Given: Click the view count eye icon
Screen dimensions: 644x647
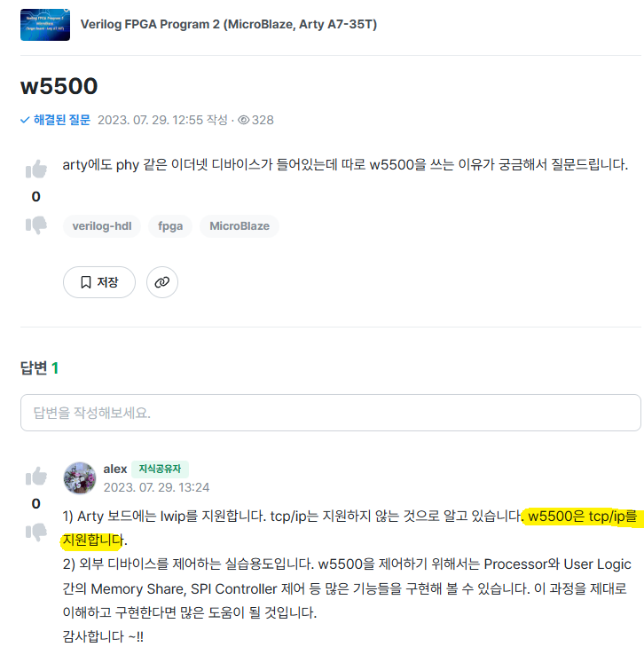Looking at the screenshot, I should pos(243,120).
